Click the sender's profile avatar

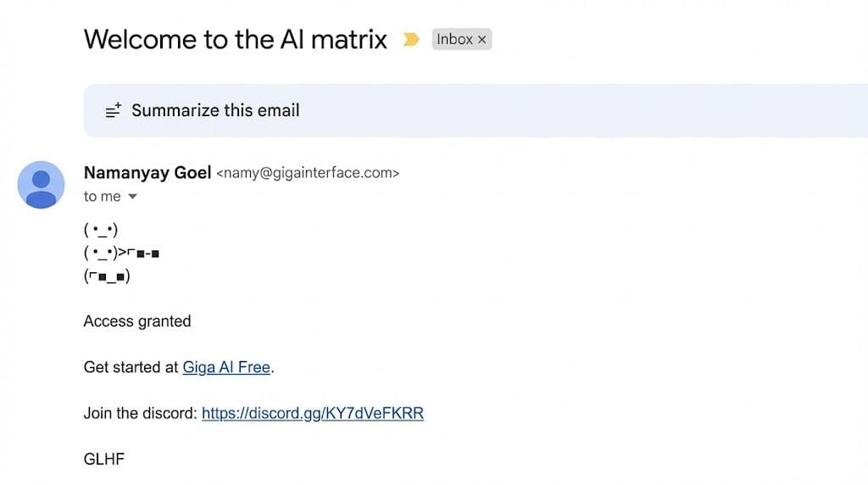tap(41, 185)
